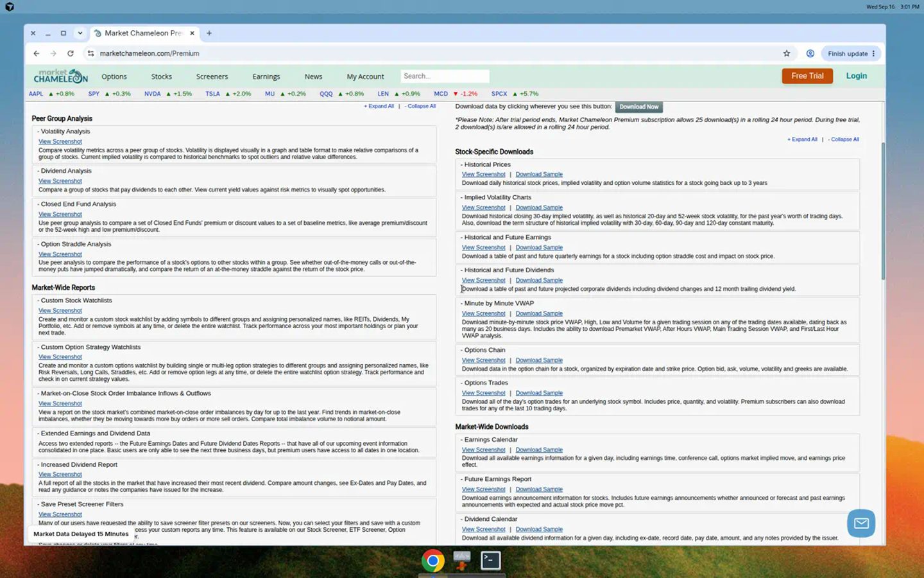Click the address bar URL

pyautogui.click(x=150, y=53)
